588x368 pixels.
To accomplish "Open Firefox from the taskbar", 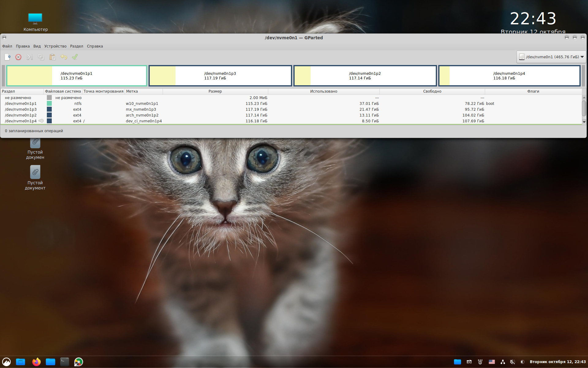I will click(x=36, y=362).
